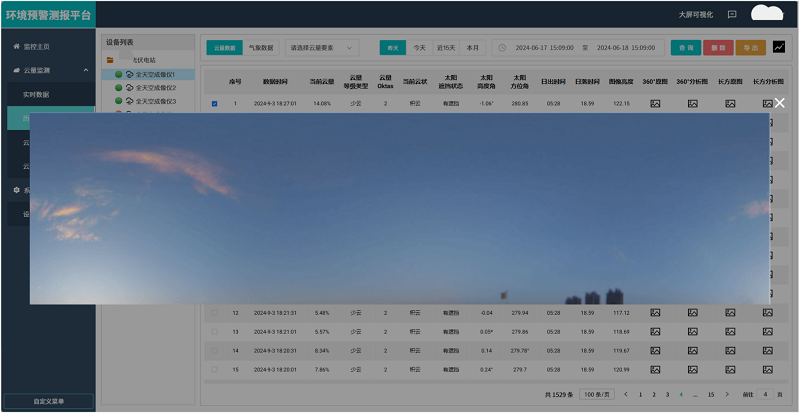Tick the checkbox for row 12
800x413 pixels.
click(214, 313)
